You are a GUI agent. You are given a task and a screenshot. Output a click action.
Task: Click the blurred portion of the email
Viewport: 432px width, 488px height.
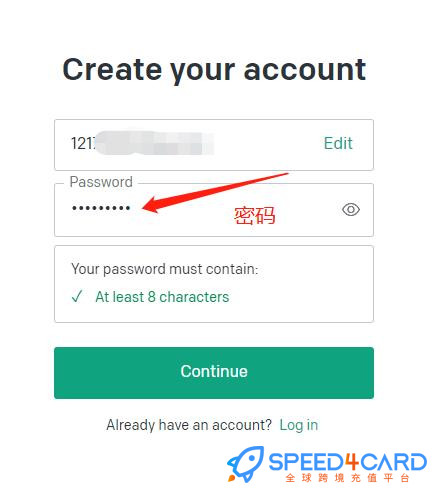coord(154,143)
